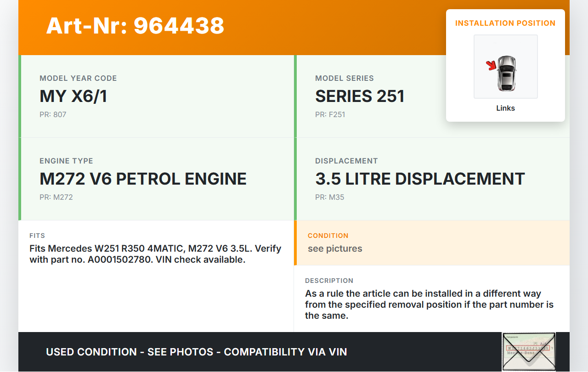Click the 'PR: M35' code text

tap(329, 197)
